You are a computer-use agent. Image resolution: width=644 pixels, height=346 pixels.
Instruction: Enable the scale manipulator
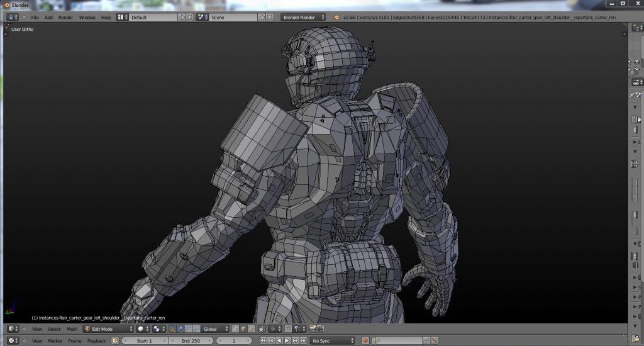[196, 329]
